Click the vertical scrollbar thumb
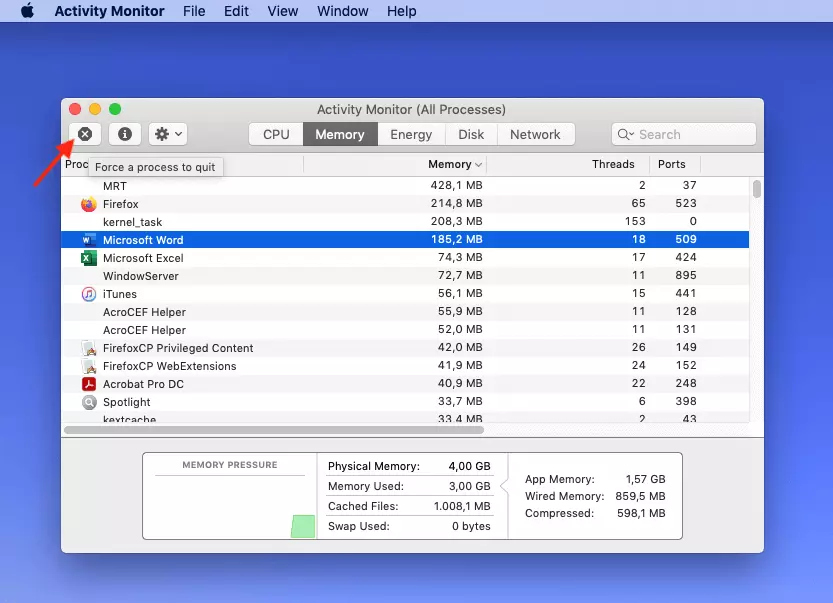Screen dimensions: 833x603 pos(756,189)
